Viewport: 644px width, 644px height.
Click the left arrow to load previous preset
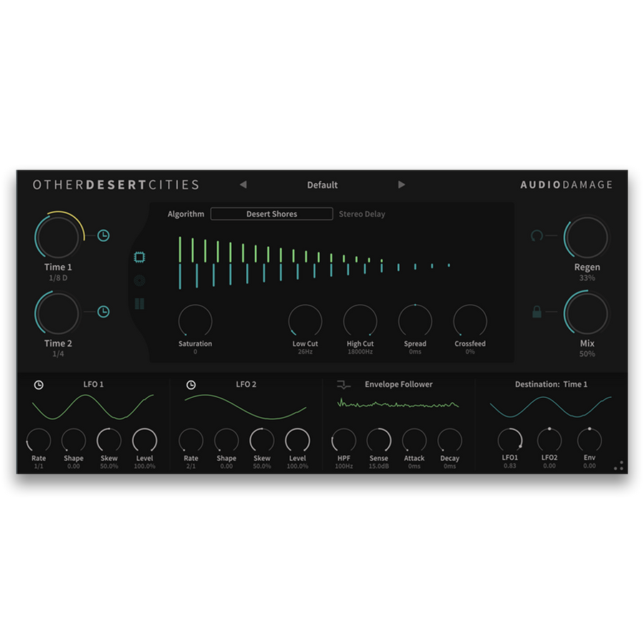243,185
